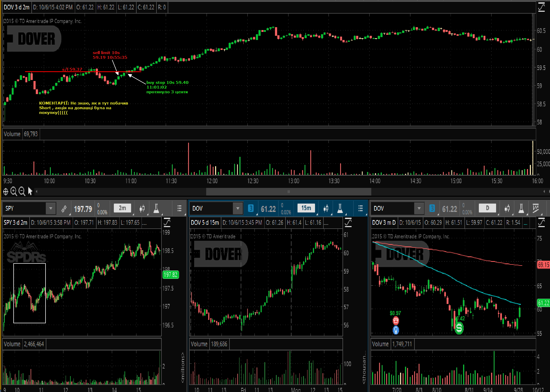Open drawing tools icon on the DOV daily chart
Viewport: 550px width, 392px height.
coord(541,222)
